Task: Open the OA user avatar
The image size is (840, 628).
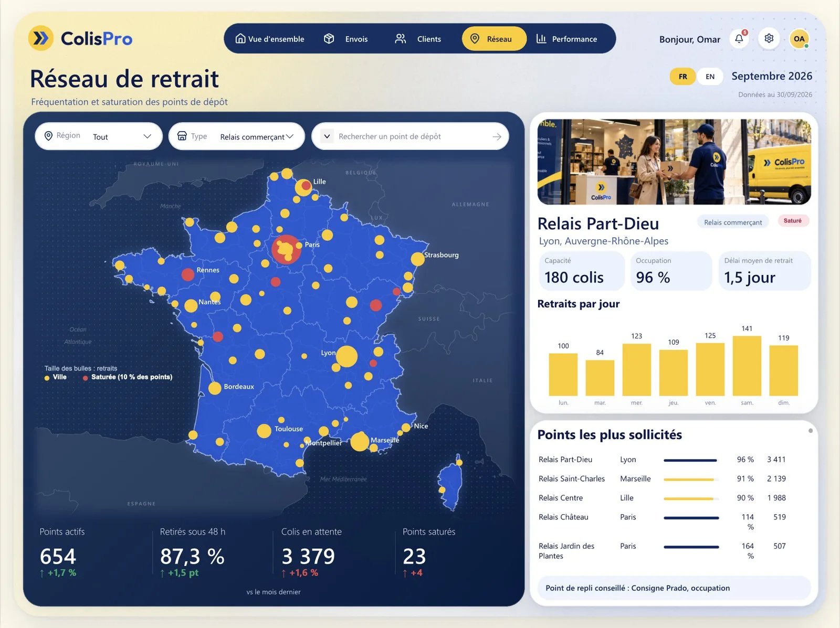Action: 799,39
